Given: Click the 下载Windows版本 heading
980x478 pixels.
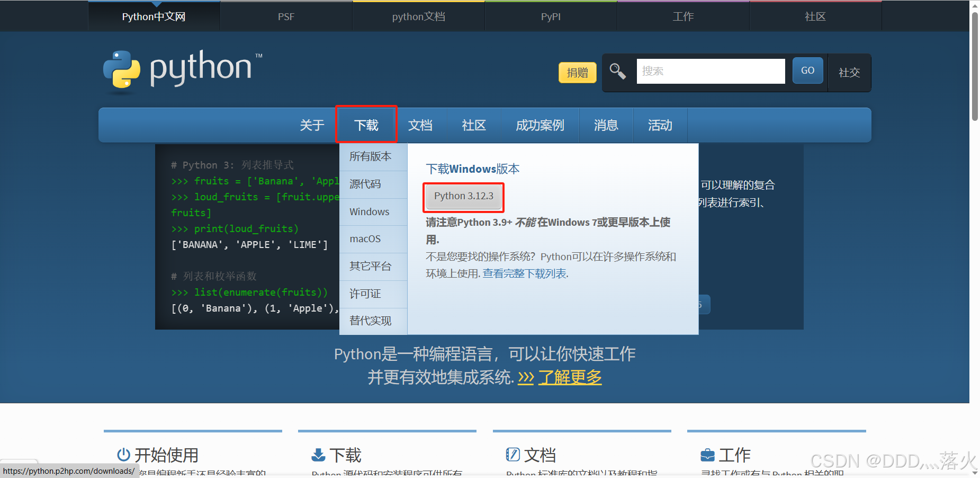Looking at the screenshot, I should point(473,169).
